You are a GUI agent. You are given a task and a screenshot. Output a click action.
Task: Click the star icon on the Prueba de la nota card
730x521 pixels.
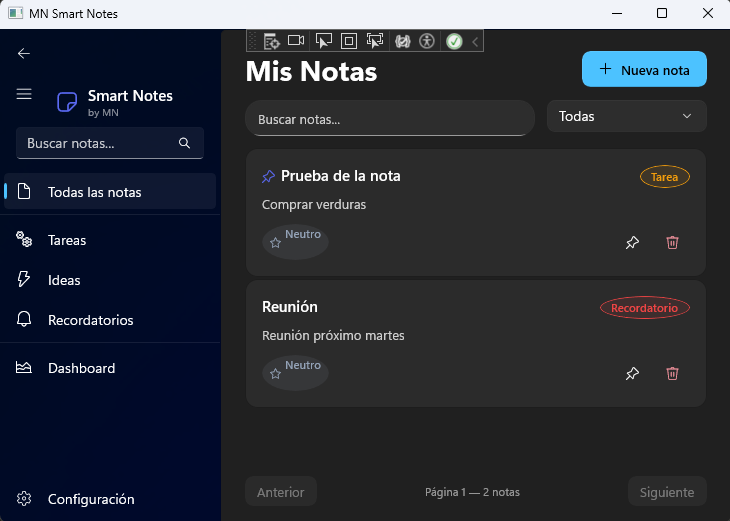[275, 243]
